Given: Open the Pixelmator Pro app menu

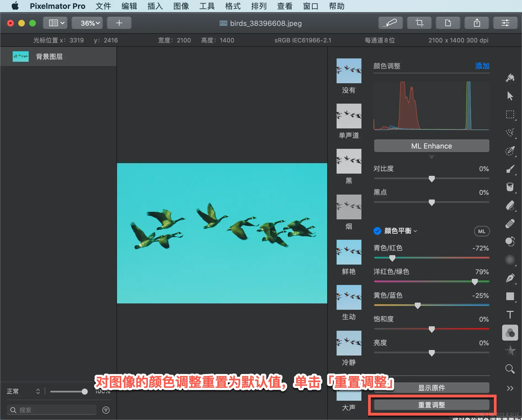Looking at the screenshot, I should click(58, 6).
